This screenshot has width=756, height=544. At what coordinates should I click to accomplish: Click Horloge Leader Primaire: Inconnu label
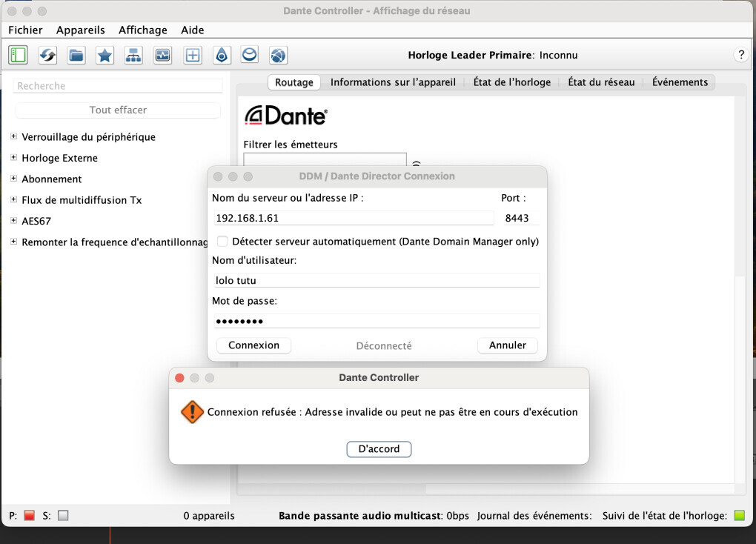click(493, 55)
